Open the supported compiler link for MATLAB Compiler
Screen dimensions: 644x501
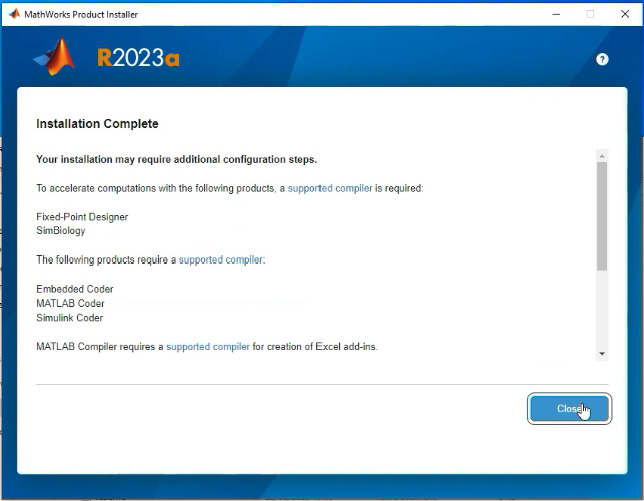(x=208, y=347)
